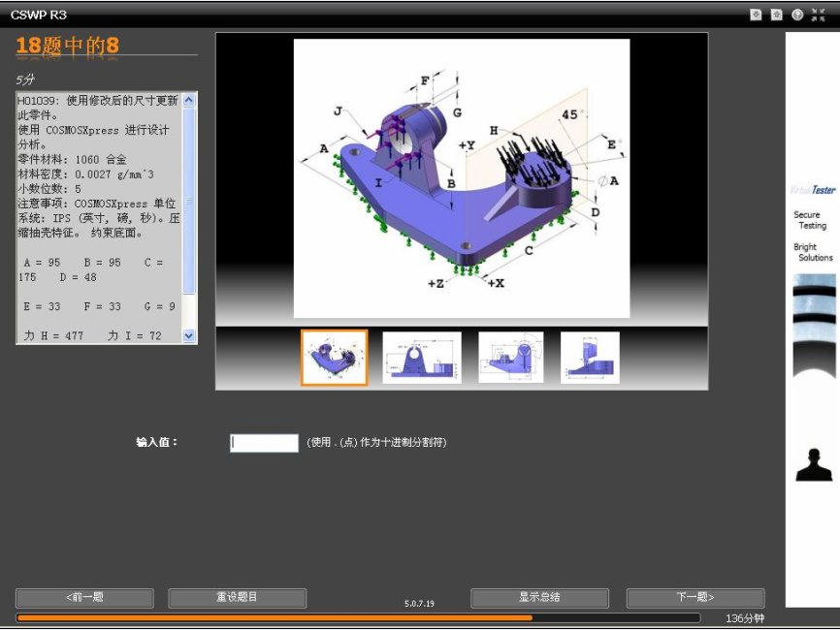
Task: Click the 重设题目 reset question button
Action: coord(238,597)
